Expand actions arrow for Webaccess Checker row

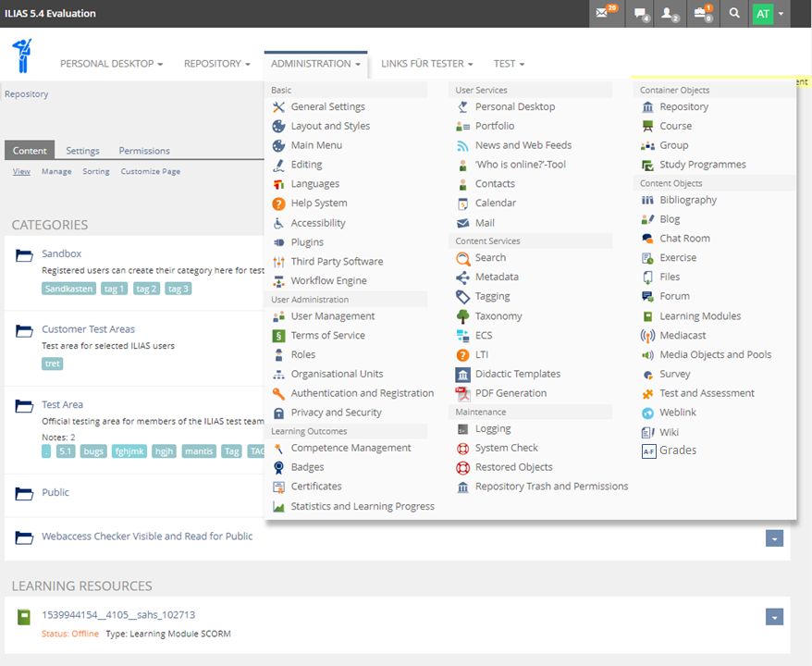pos(775,538)
